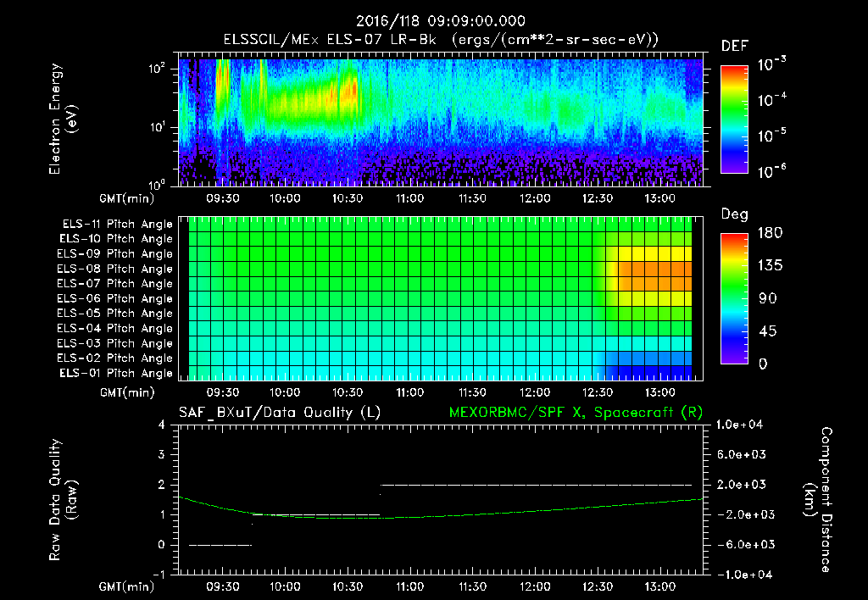This screenshot has height=600, width=868.
Task: Select the Raw Data Quality (Raw) axis label
Action: [x=63, y=500]
